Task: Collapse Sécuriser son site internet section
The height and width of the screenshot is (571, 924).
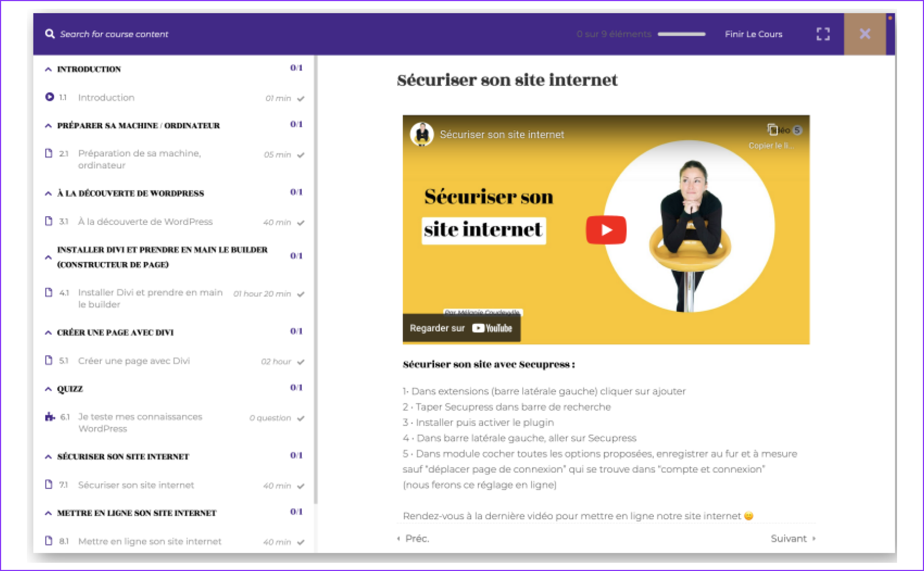Action: [48, 457]
